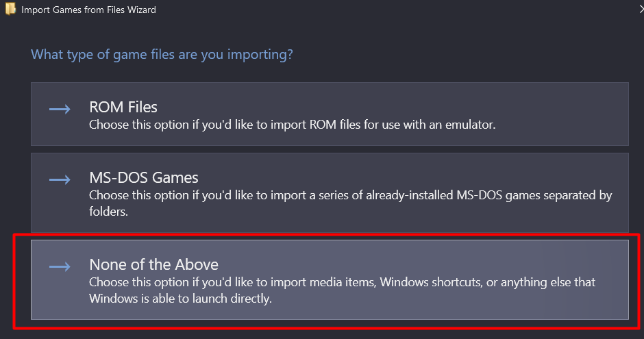Click empty space right of the MS-DOS Games title
Viewport: 644px width, 339px height.
(x=445, y=177)
